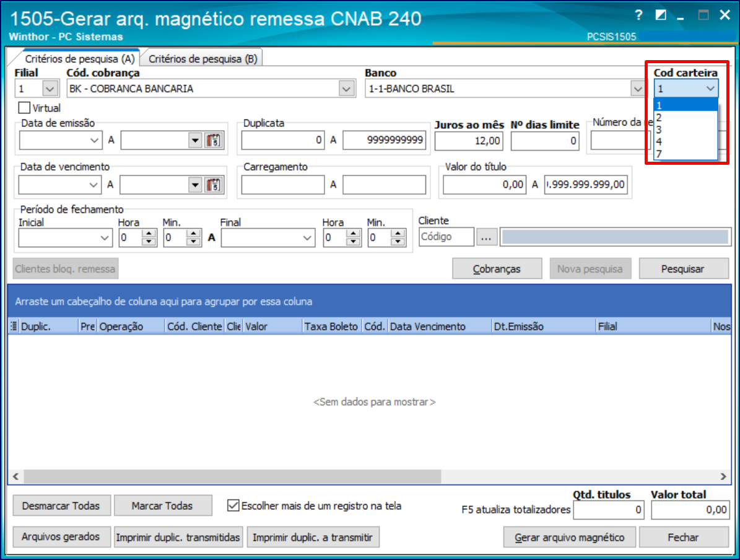Click Marcar Todas button

coord(162,505)
